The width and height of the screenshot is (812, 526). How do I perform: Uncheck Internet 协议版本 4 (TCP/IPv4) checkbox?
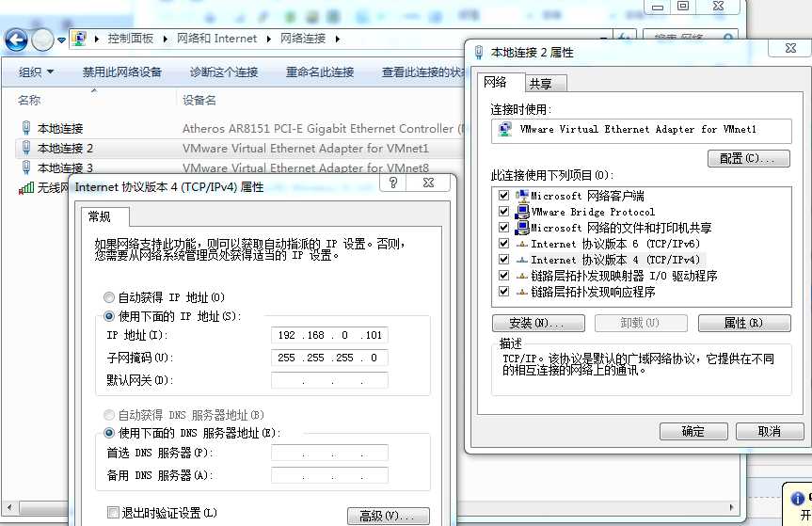tap(503, 259)
